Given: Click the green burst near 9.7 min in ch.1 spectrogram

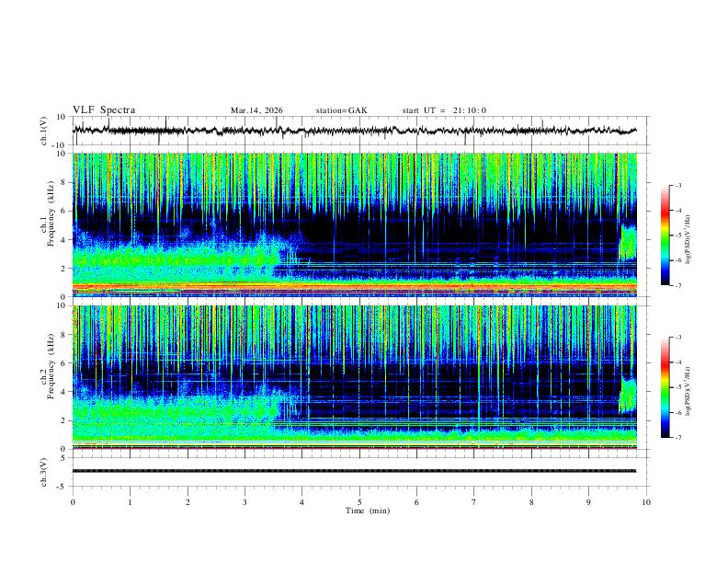Looking at the screenshot, I should [x=628, y=243].
